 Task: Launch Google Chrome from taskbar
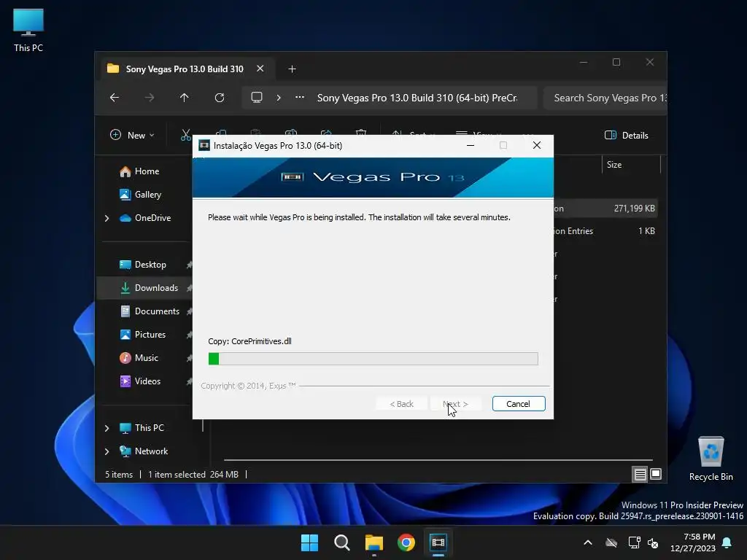[x=406, y=542]
